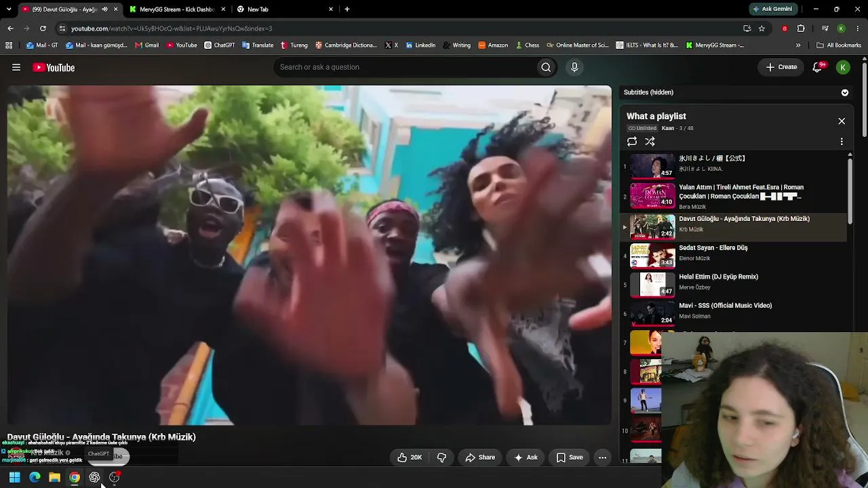
Task: Mute the YouTube tab audio icon
Action: click(x=105, y=9)
